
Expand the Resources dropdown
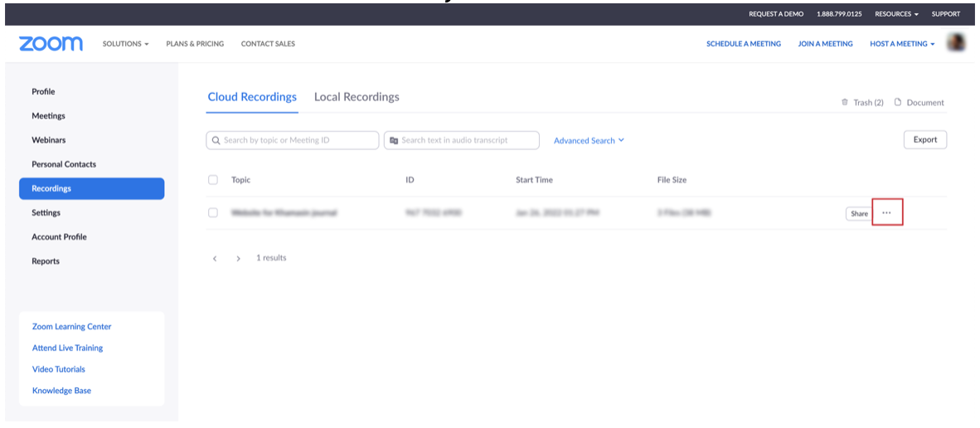click(x=897, y=14)
